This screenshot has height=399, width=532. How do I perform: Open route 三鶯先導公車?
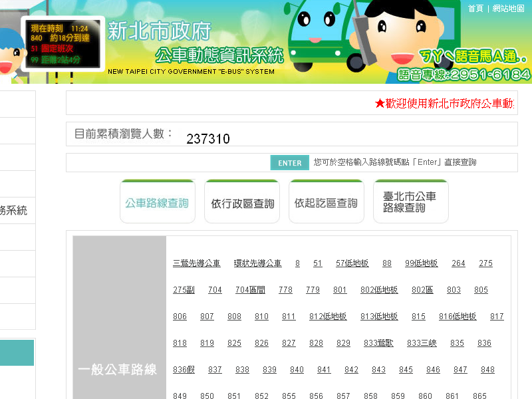point(196,263)
